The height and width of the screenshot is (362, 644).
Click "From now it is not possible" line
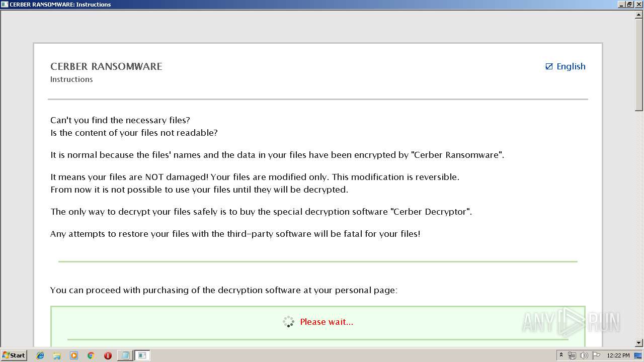tap(199, 190)
